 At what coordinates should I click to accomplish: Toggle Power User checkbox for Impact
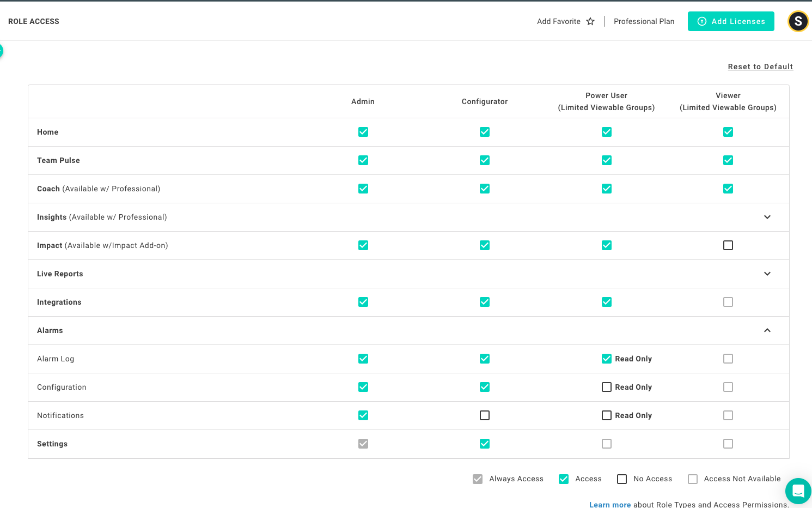point(607,245)
